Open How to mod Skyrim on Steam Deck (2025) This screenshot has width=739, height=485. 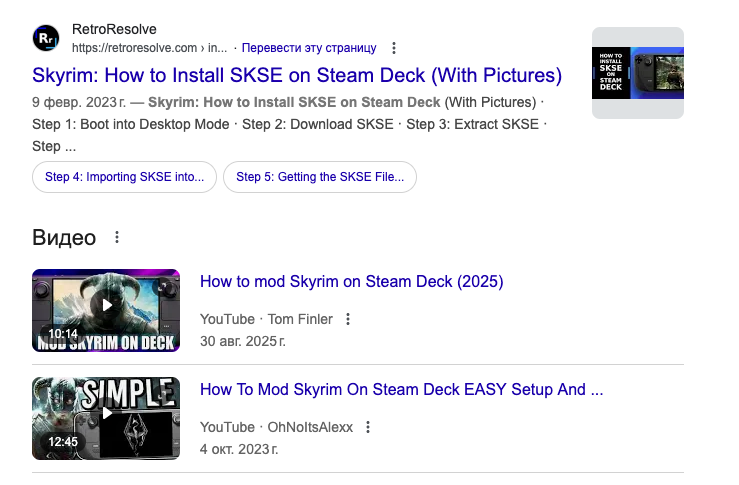(351, 282)
